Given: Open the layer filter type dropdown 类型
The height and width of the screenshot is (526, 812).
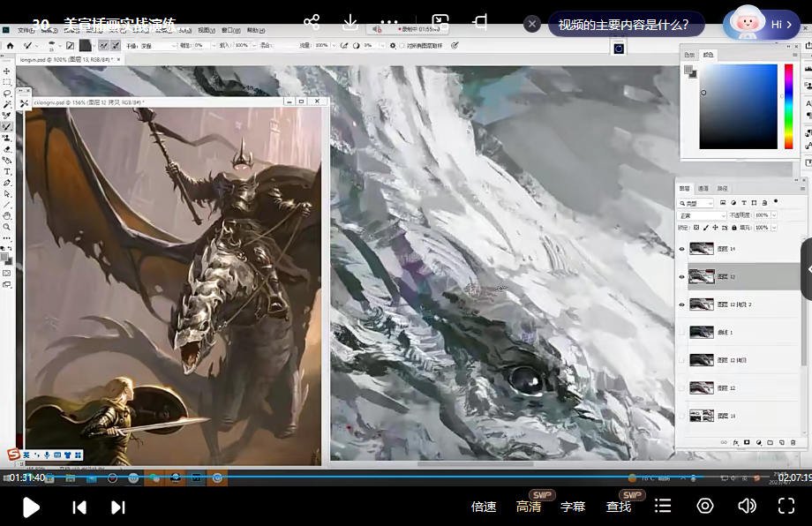Looking at the screenshot, I should coord(697,203).
